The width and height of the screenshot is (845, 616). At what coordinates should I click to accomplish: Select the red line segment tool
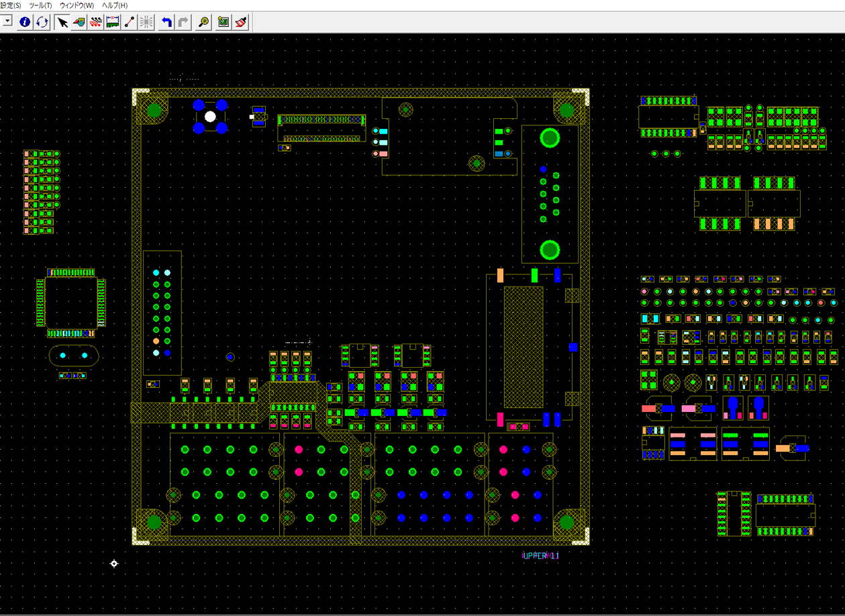pyautogui.click(x=130, y=22)
